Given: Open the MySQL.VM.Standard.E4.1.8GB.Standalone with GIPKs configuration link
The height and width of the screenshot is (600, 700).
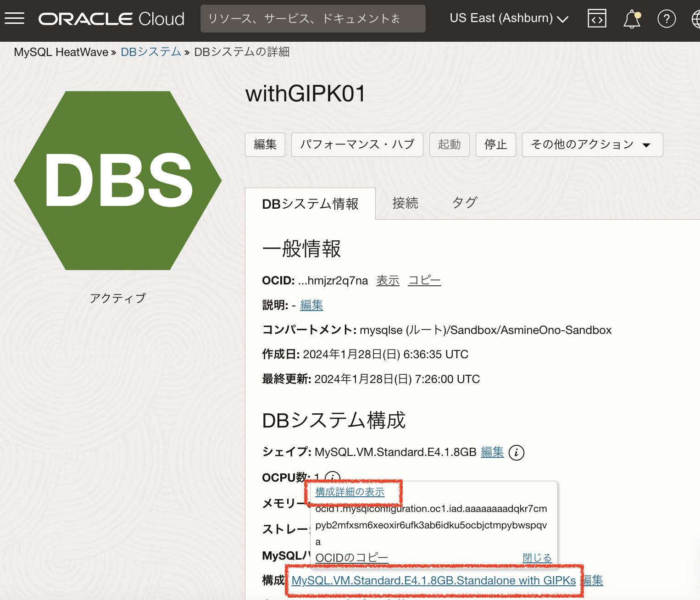Looking at the screenshot, I should tap(434, 581).
